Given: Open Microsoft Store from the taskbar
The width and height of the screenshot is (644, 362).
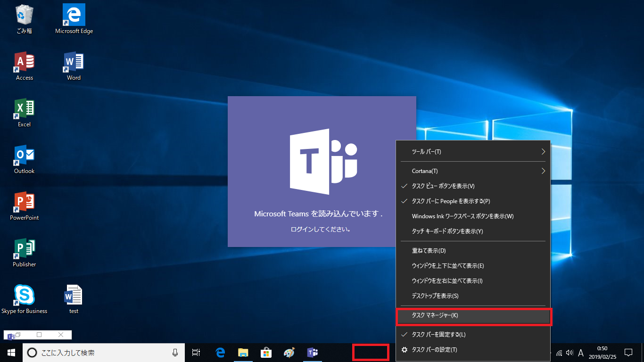Looking at the screenshot, I should (x=266, y=353).
